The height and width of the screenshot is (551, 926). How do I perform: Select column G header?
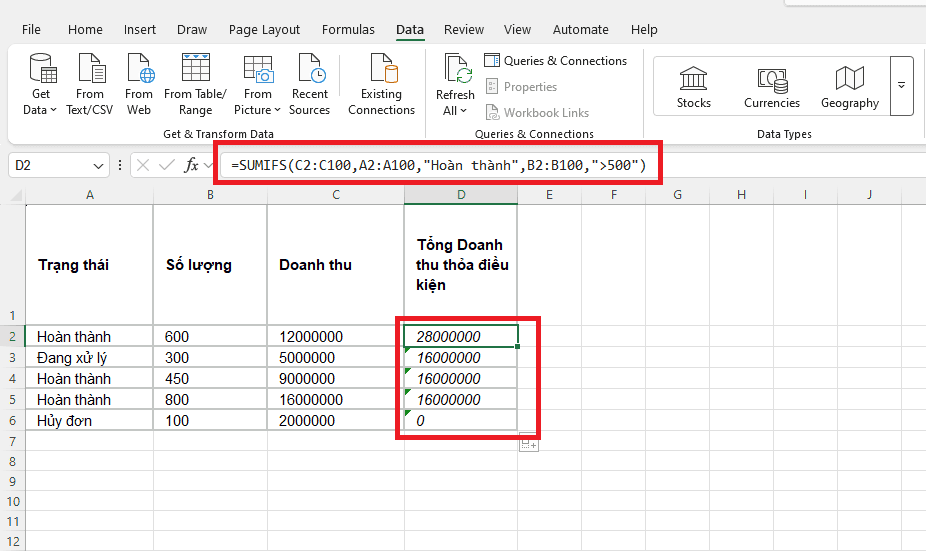677,195
